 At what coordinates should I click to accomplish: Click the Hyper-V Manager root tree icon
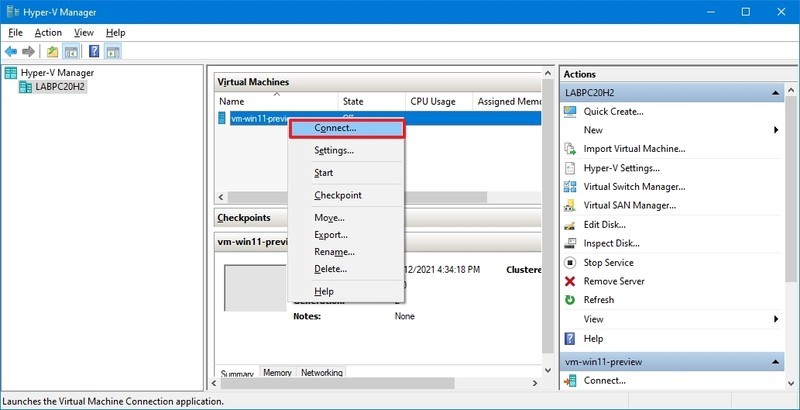11,73
